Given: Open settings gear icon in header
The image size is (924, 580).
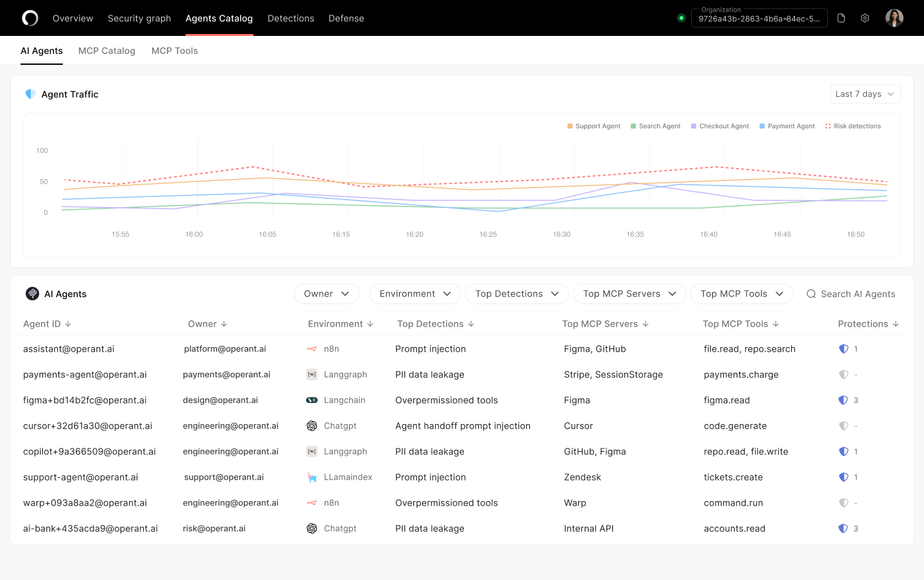Looking at the screenshot, I should (x=865, y=18).
